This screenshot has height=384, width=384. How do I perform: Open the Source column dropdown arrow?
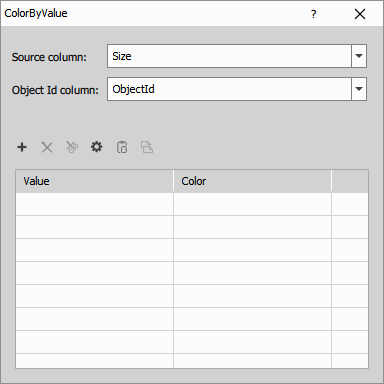tap(359, 56)
